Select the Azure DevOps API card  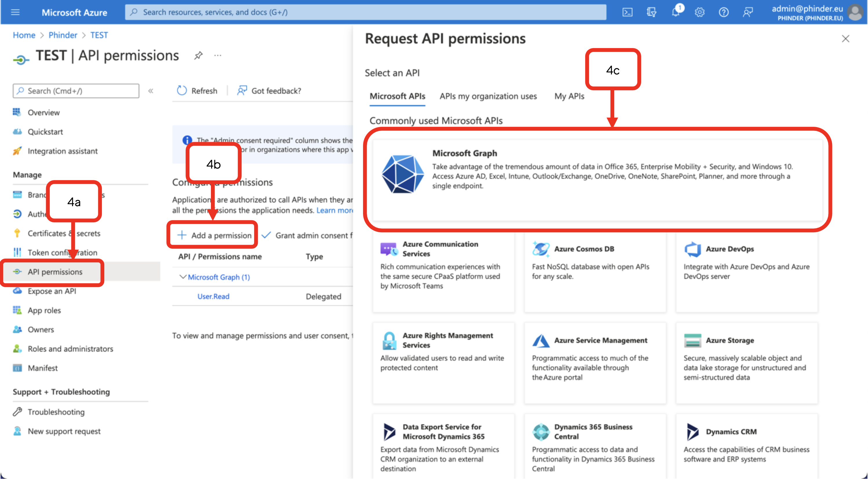[x=747, y=273]
